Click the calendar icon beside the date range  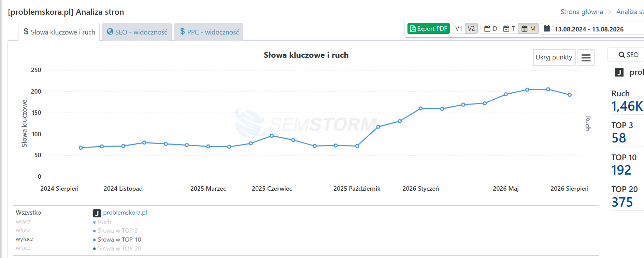[547, 29]
